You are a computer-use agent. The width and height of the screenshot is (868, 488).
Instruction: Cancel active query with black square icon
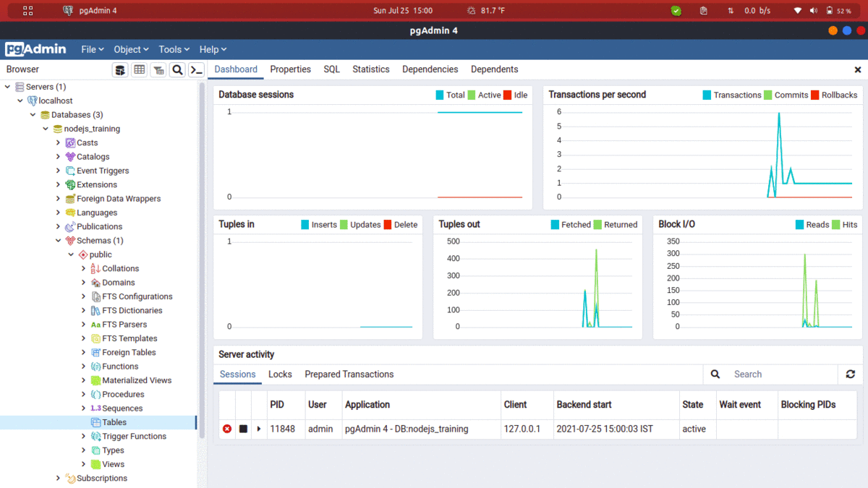pyautogui.click(x=243, y=429)
